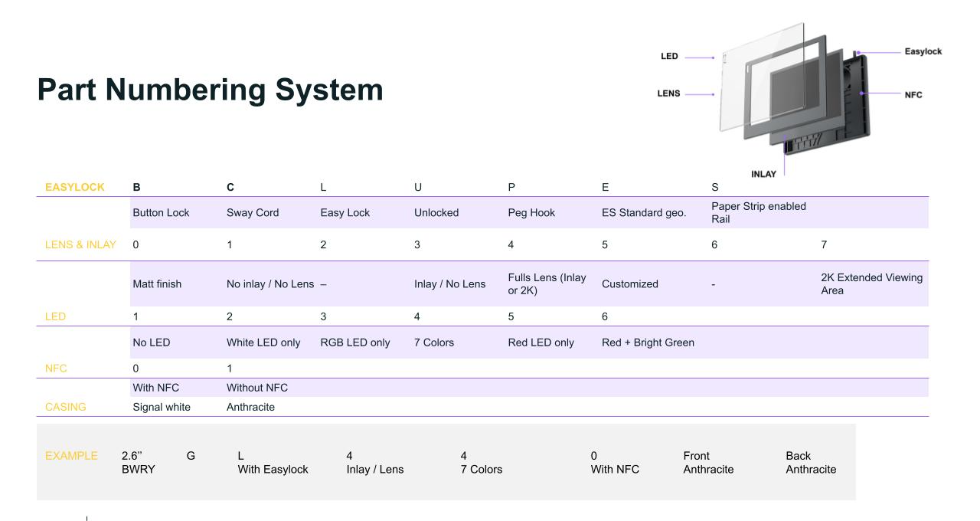Select lens code "7" header
Image resolution: width=980 pixels, height=521 pixels.
[x=824, y=244]
